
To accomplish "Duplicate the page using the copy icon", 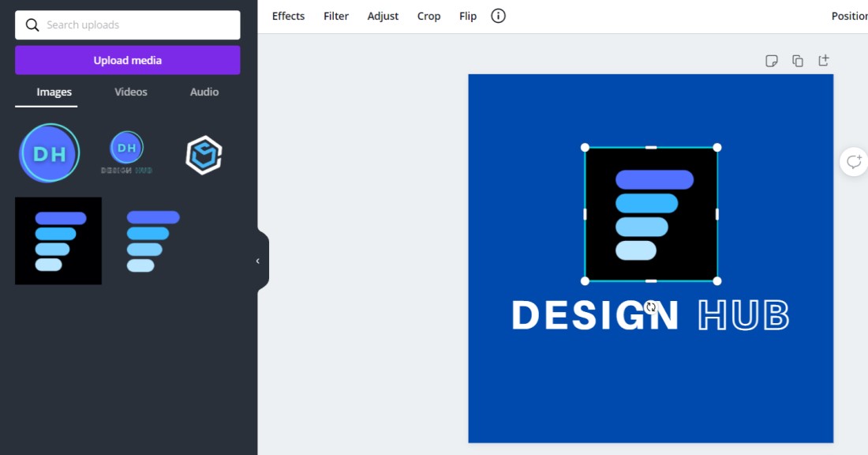I will (797, 61).
